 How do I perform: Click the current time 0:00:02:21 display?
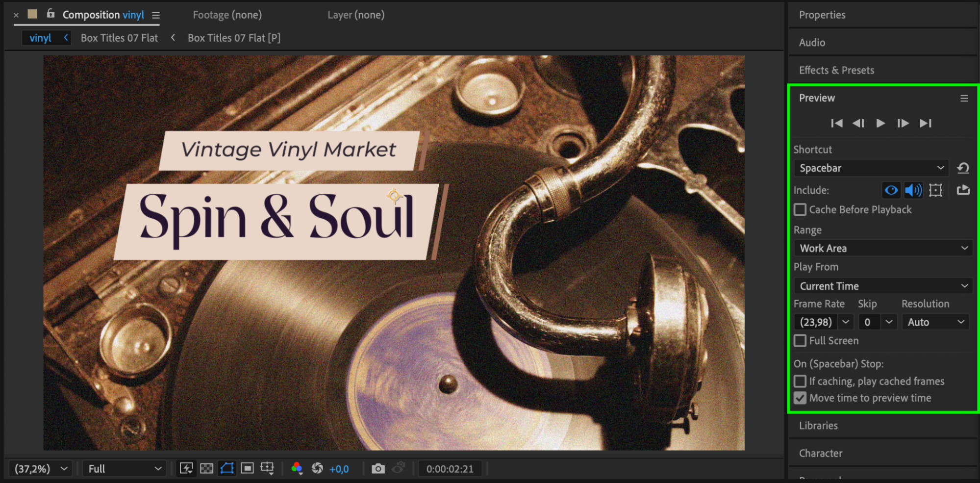coord(450,469)
